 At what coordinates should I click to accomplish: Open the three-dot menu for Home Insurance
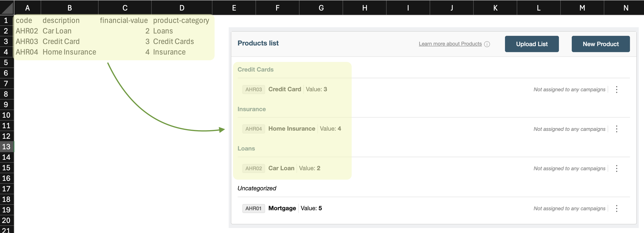617,129
